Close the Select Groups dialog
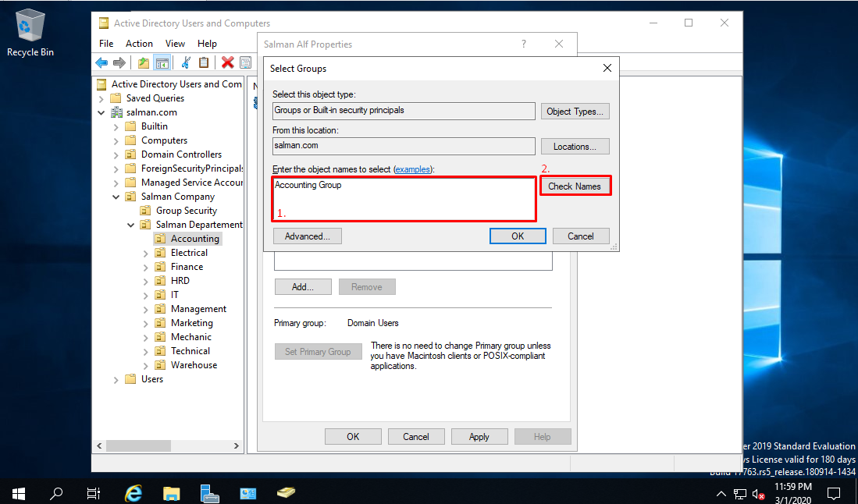 (x=607, y=68)
